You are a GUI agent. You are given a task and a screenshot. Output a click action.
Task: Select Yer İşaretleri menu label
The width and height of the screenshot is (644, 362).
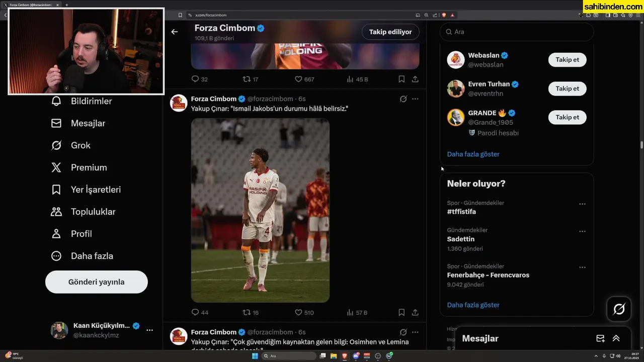pos(96,190)
